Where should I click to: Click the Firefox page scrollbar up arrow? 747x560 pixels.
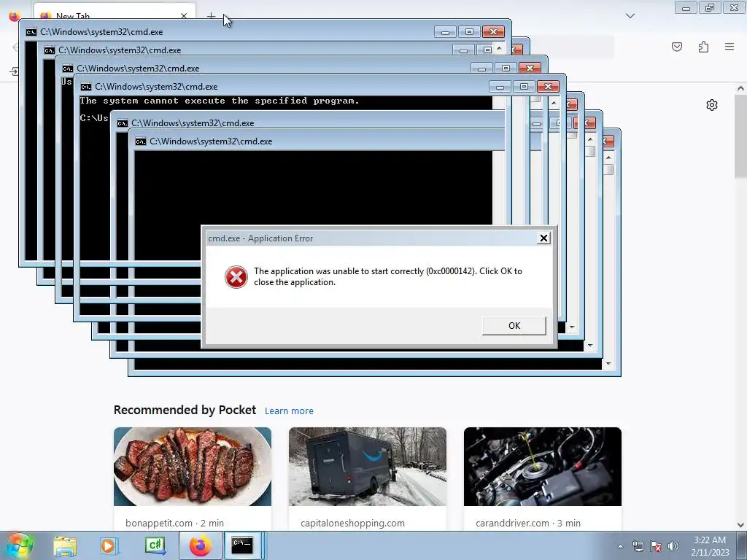tap(740, 88)
